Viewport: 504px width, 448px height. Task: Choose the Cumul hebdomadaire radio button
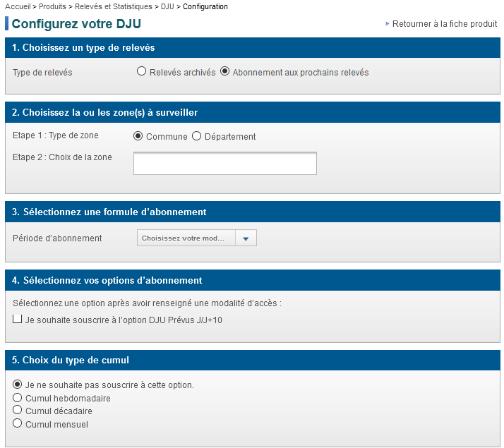pyautogui.click(x=18, y=398)
